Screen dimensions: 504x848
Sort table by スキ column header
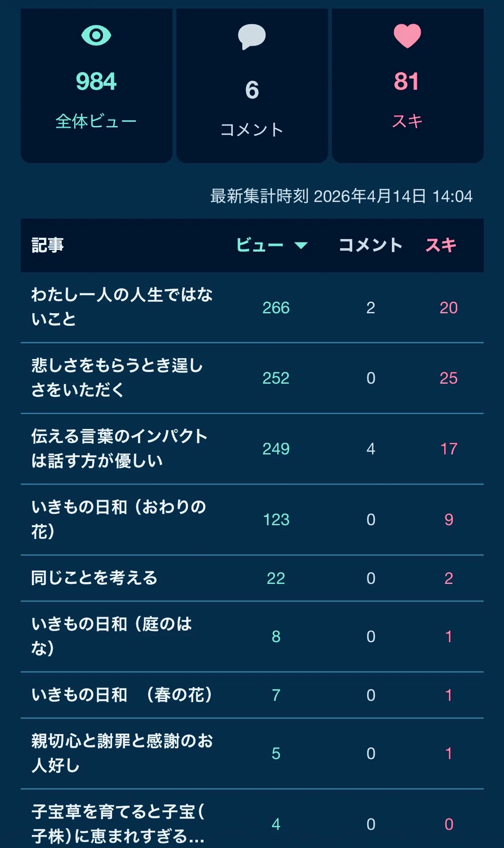440,245
